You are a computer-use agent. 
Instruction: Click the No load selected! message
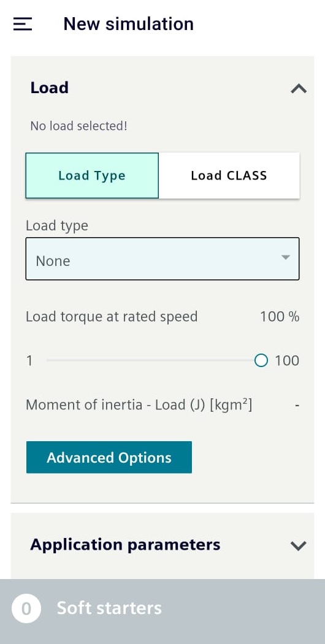tap(79, 126)
